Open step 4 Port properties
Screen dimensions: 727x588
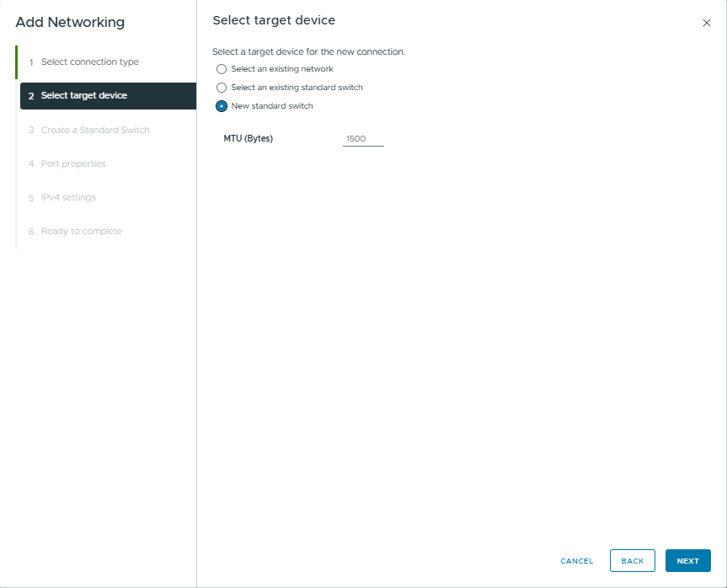pos(73,164)
